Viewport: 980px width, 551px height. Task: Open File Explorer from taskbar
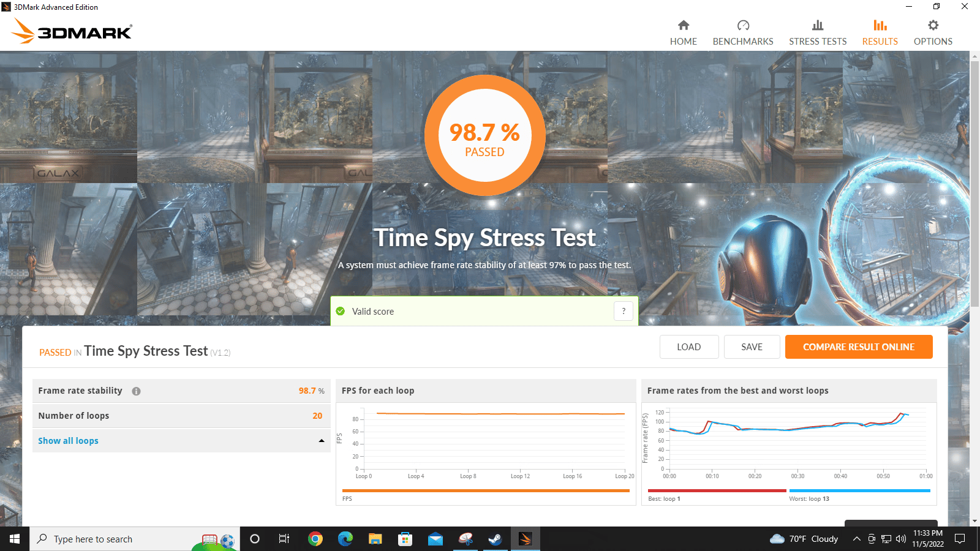pyautogui.click(x=375, y=539)
